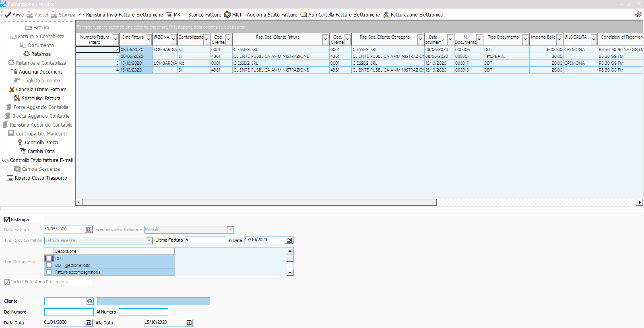
Task: Open the Alla Data calendar picker
Action: (x=189, y=323)
